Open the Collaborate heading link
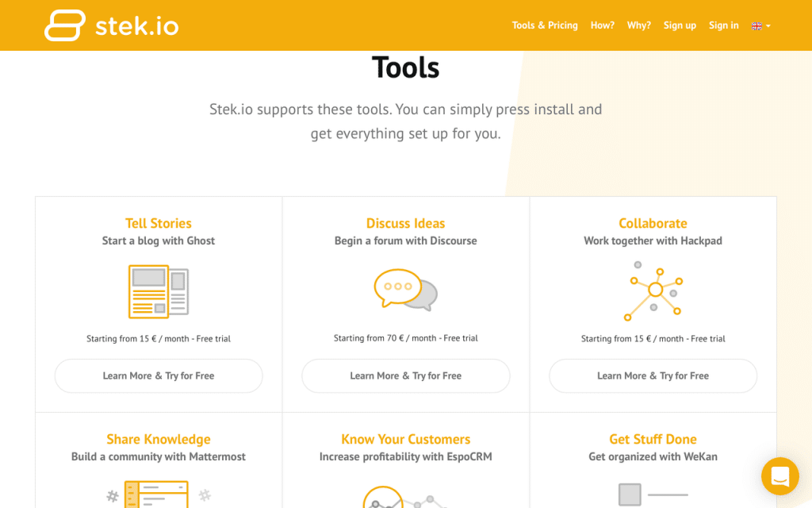The width and height of the screenshot is (812, 508). pyautogui.click(x=653, y=223)
